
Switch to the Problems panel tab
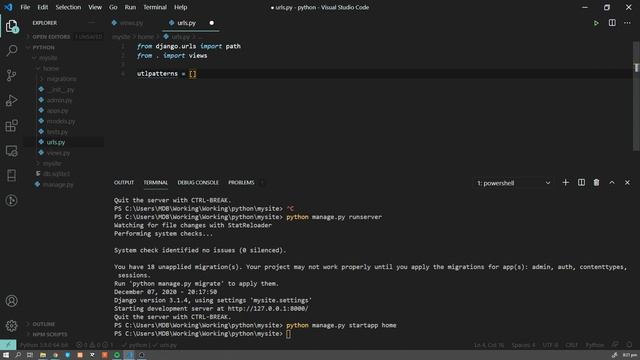(241, 182)
